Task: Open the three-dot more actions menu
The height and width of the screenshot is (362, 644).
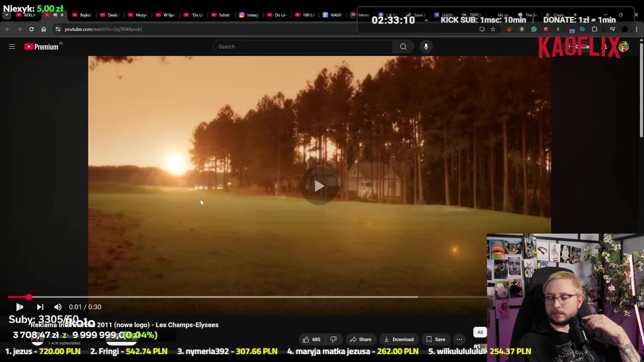Action: 459,339
